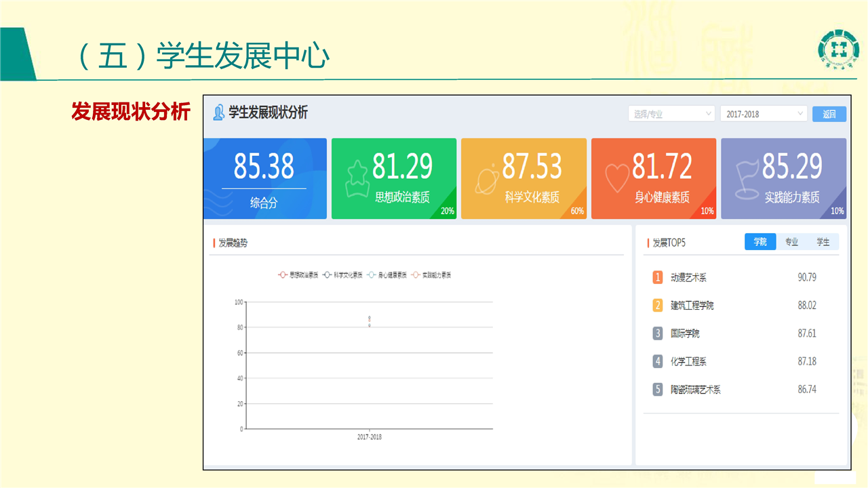Click the orange rank 1 badge beside 动漫艺术系
The image size is (868, 488).
point(657,277)
